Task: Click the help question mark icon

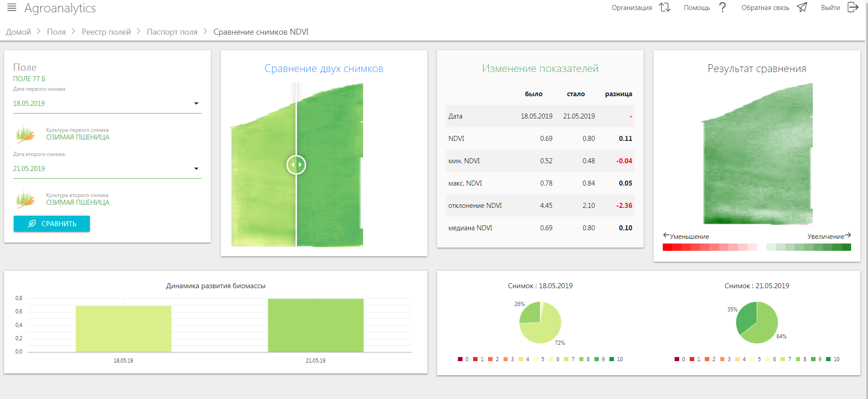Action: pos(722,7)
